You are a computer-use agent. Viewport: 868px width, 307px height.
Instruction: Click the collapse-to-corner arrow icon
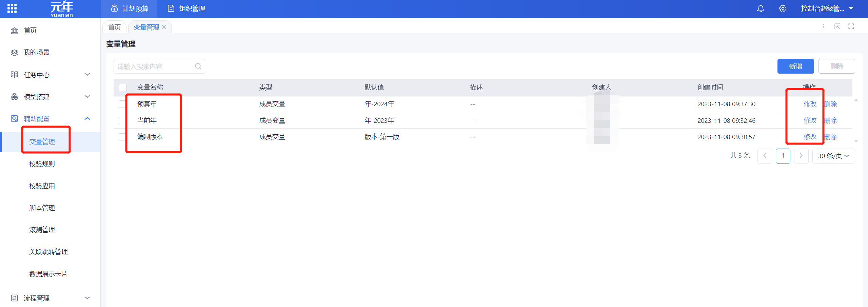point(837,26)
